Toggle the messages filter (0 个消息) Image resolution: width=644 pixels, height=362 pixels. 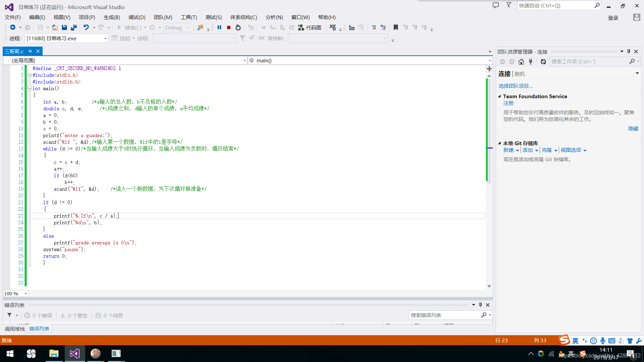click(x=109, y=315)
